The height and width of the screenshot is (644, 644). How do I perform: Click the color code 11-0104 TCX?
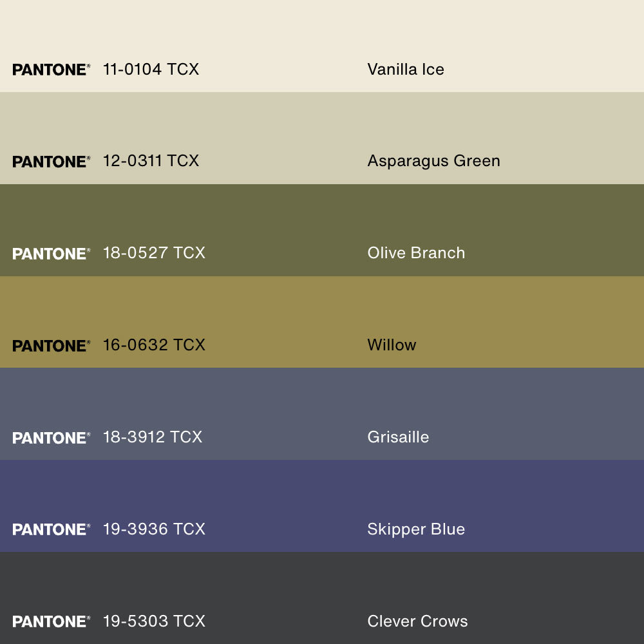(151, 69)
